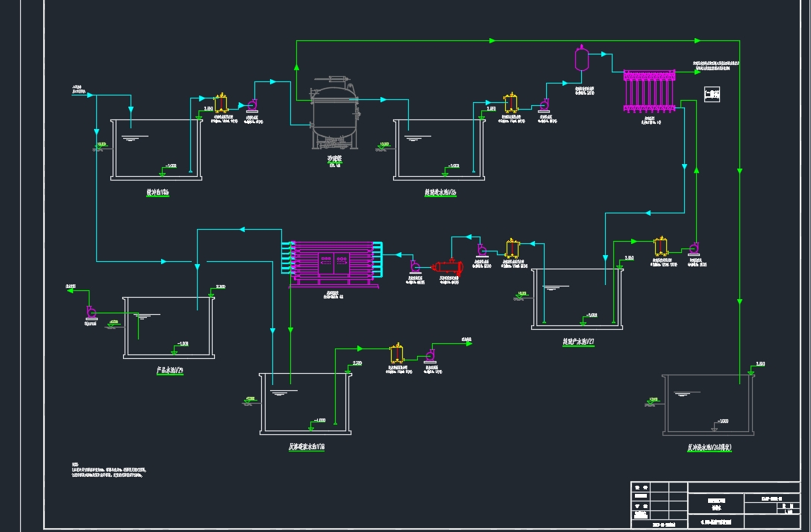Click the label text beneath the RO membrane unit
Image resolution: width=811 pixels, height=532 pixels.
[334, 295]
